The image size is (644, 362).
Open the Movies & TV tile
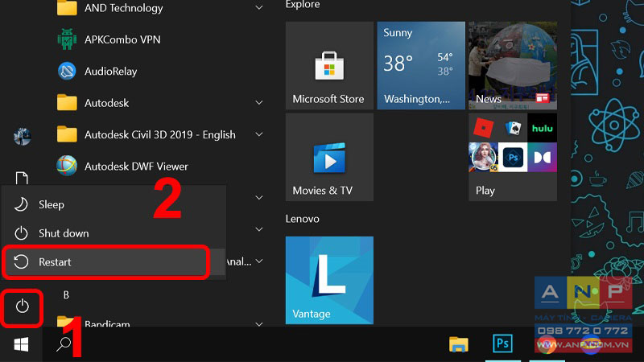(329, 157)
